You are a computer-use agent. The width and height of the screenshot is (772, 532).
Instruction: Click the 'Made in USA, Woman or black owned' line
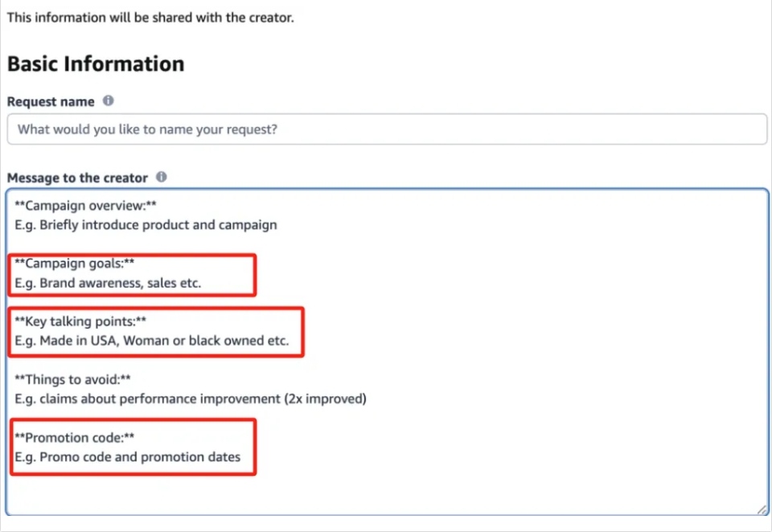(x=152, y=341)
